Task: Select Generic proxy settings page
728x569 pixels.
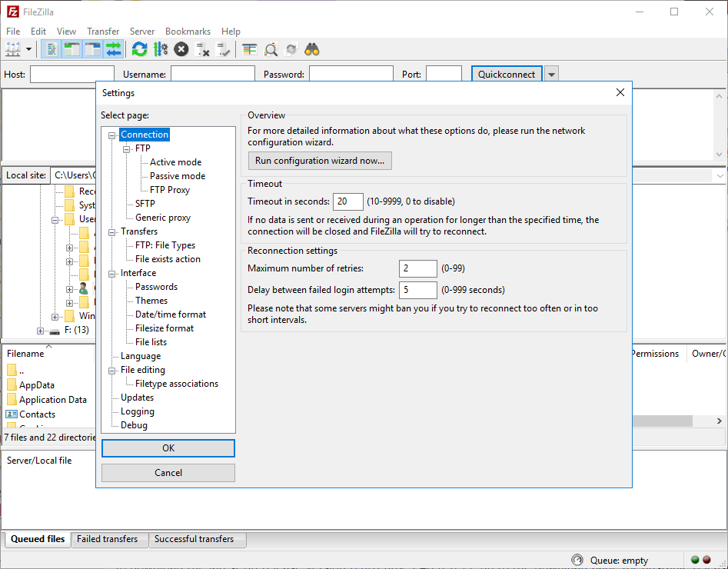Action: pos(163,218)
